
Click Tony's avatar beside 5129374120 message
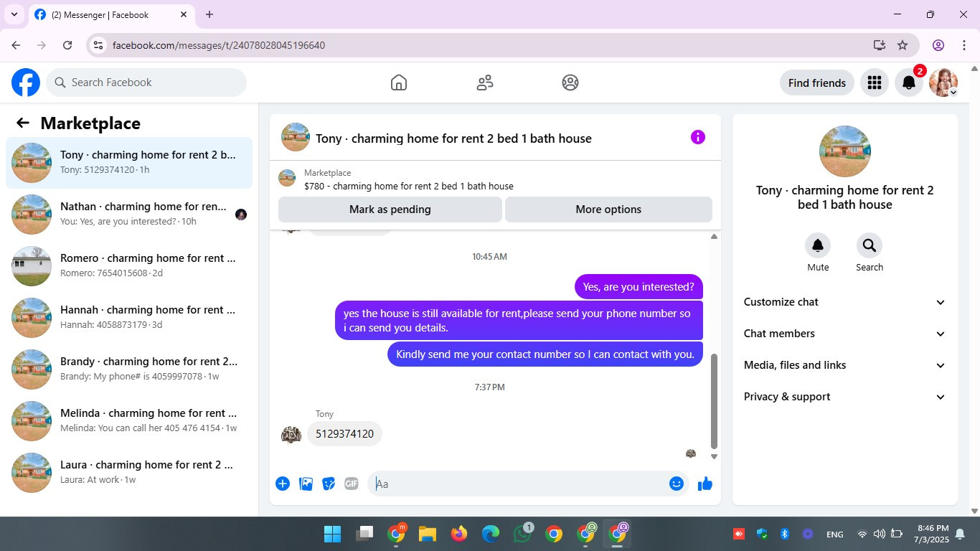[x=291, y=435]
